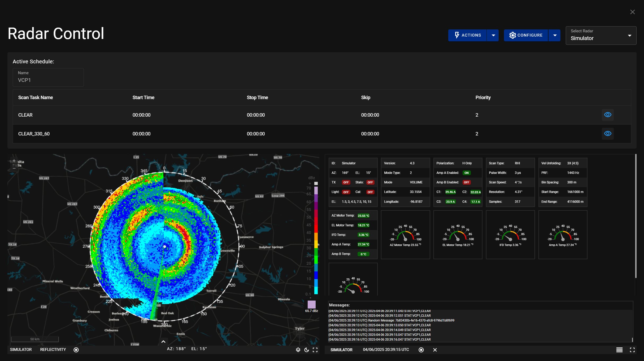The width and height of the screenshot is (644, 361).
Task: Clear status panel with the X icon
Action: click(x=435, y=350)
